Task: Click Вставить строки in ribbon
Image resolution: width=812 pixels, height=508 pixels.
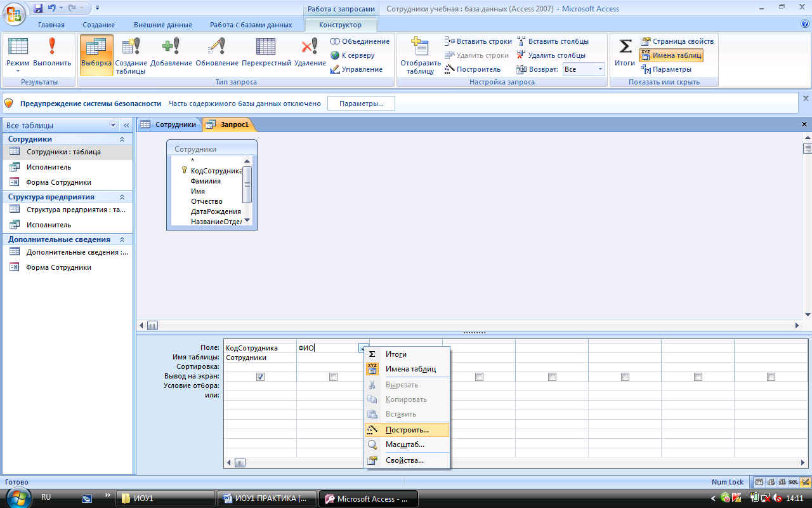Action: (478, 41)
